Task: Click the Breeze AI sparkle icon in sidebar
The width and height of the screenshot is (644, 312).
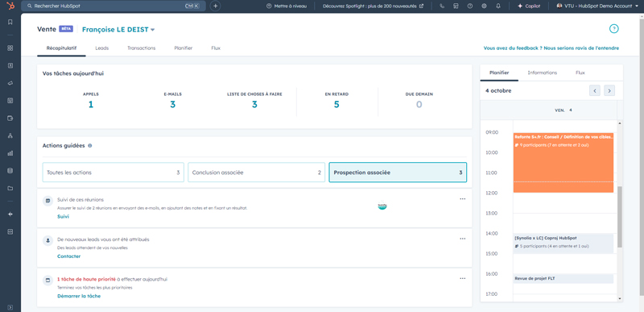Action: pos(10,214)
